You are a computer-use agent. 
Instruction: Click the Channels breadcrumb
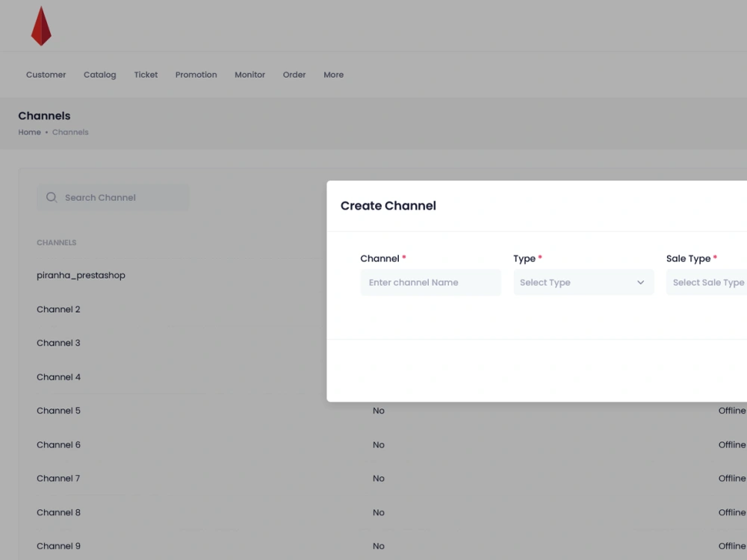[69, 132]
